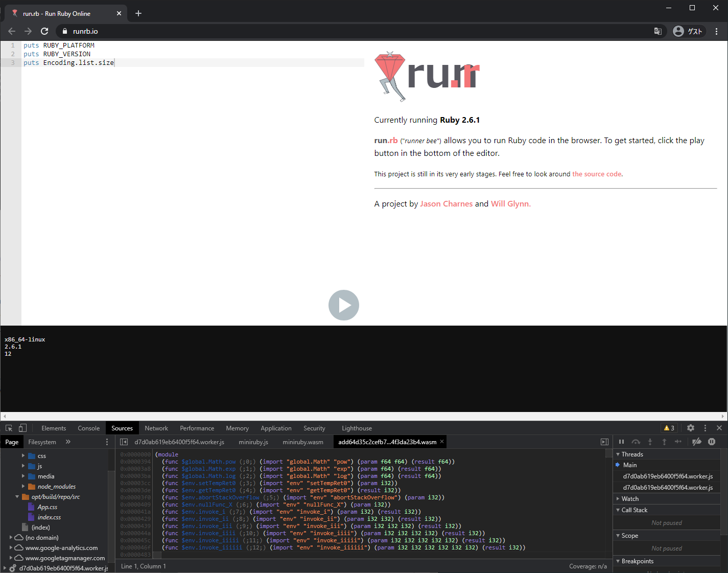Pause script execution in the debugger
This screenshot has width=728, height=573.
(621, 442)
